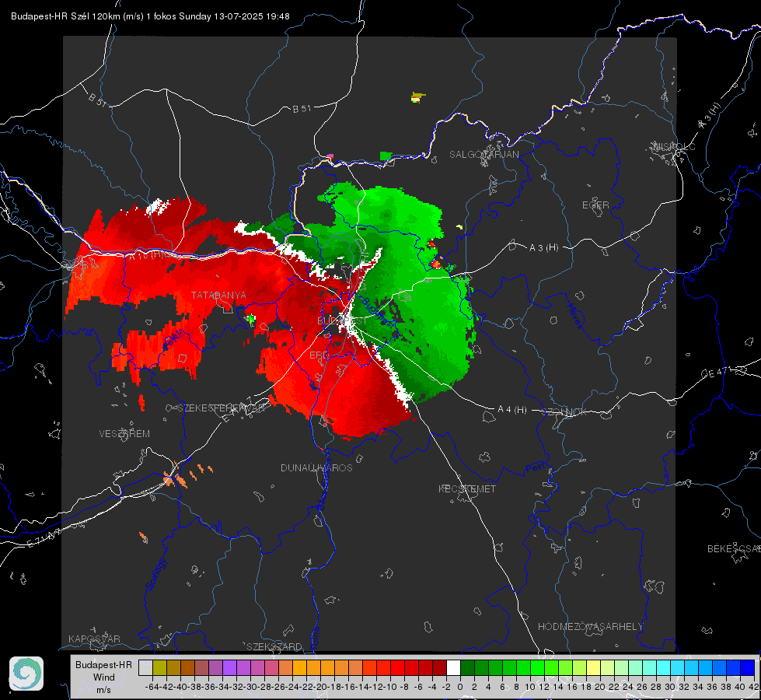
Task: Select the gray swatch at the legend's start
Action: point(145,667)
